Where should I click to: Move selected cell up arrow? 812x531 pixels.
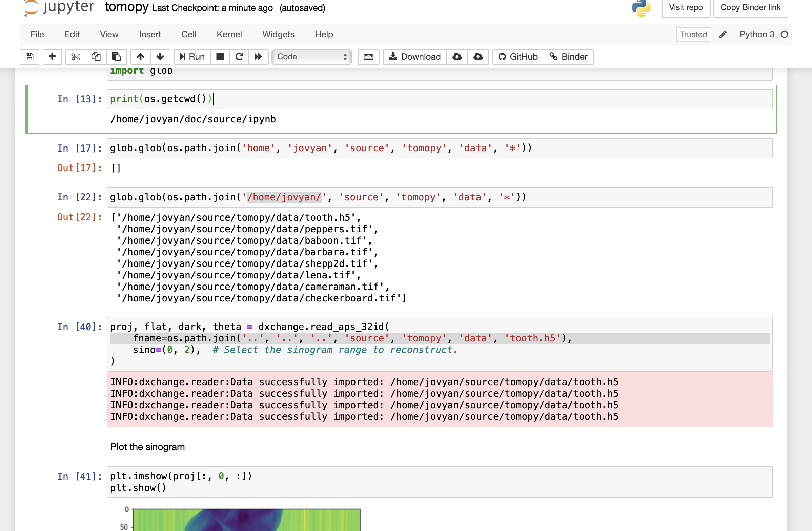pos(140,57)
